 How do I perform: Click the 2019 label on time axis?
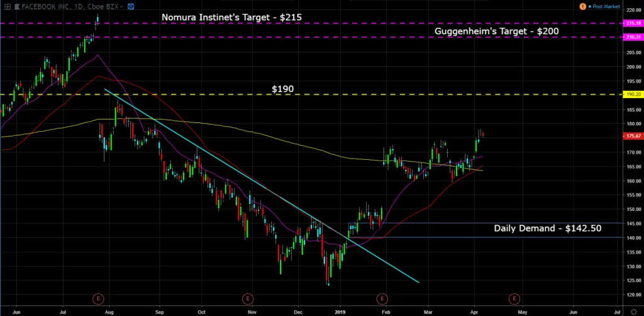click(x=340, y=312)
